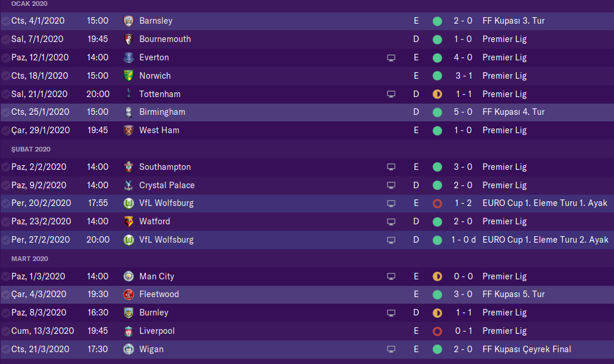Collapse the MART 2020 month section
The image size is (614, 364).
(30, 259)
